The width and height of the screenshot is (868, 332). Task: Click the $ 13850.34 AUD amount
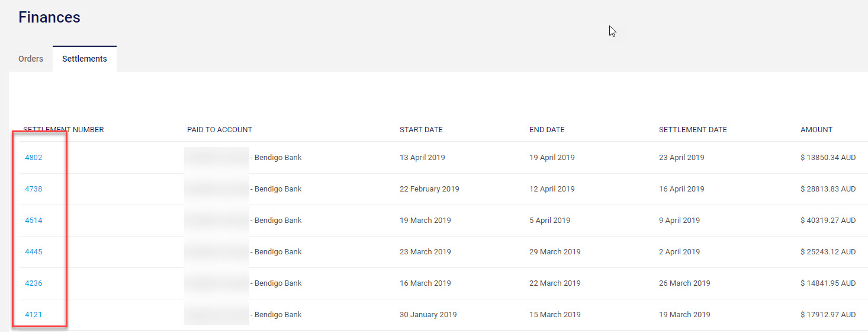tap(828, 158)
